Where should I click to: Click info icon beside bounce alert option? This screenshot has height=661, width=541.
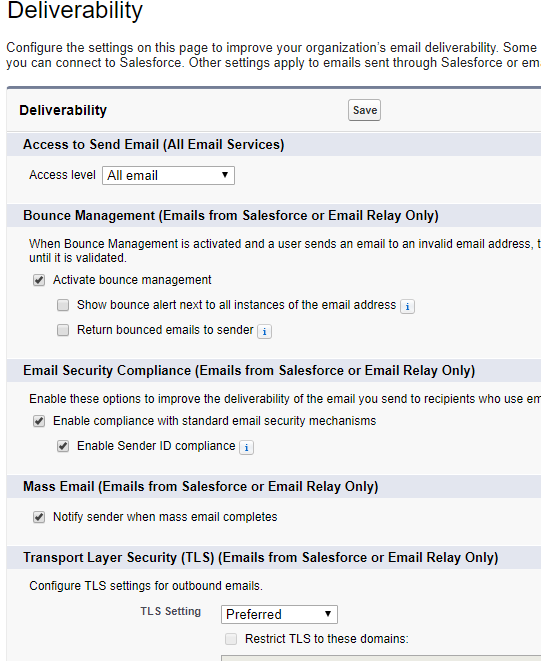(x=407, y=306)
